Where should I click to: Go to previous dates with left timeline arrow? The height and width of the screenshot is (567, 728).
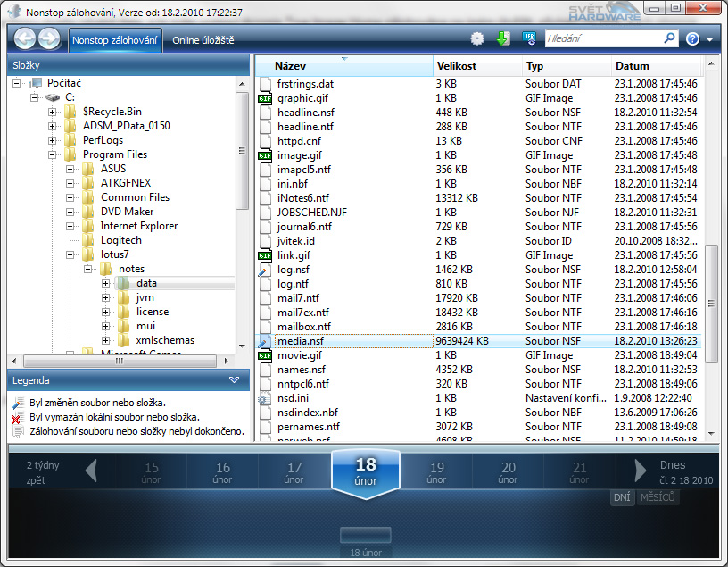pyautogui.click(x=91, y=471)
